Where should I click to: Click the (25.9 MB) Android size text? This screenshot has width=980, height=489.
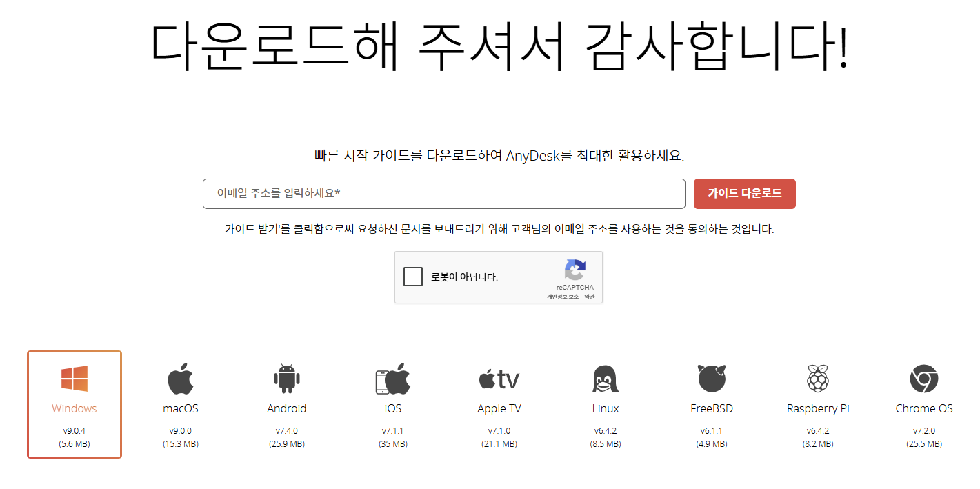[287, 444]
